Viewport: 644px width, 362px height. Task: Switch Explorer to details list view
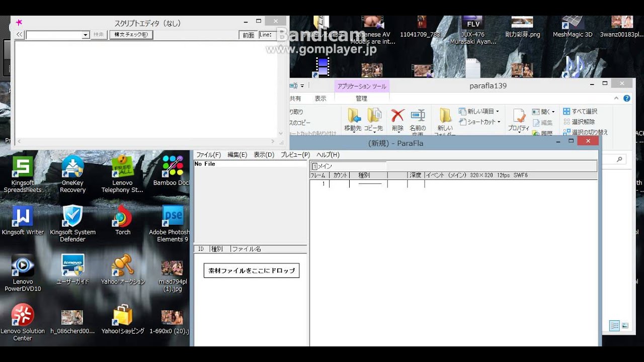(x=614, y=326)
